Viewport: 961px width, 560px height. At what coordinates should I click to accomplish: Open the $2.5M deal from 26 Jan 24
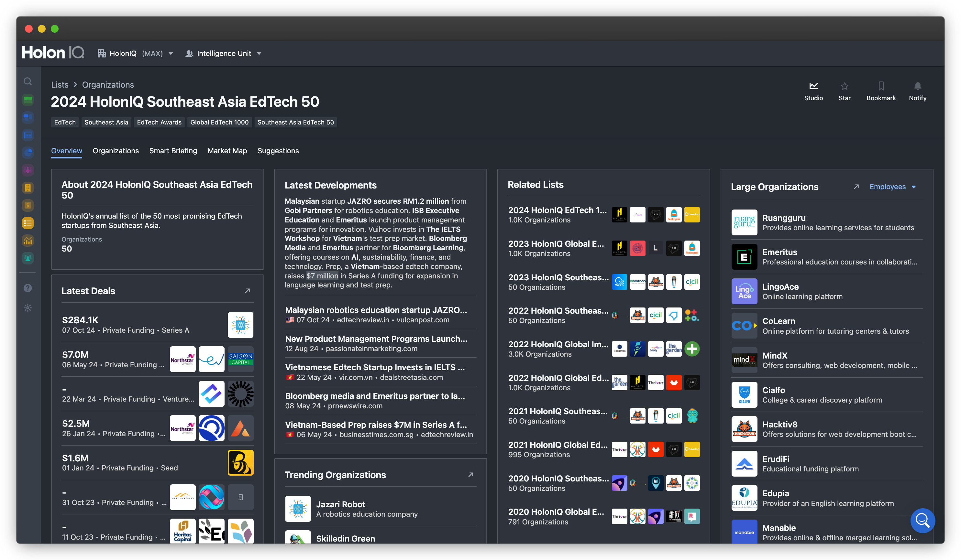pyautogui.click(x=157, y=428)
